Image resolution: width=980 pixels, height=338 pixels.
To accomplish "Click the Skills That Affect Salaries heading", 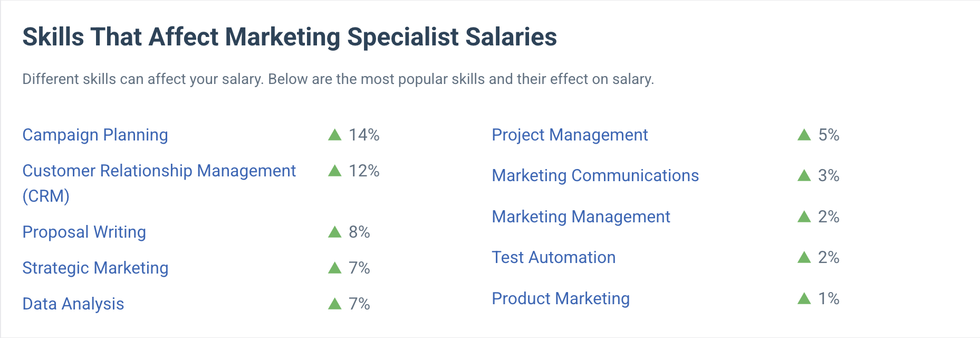I will point(290,37).
